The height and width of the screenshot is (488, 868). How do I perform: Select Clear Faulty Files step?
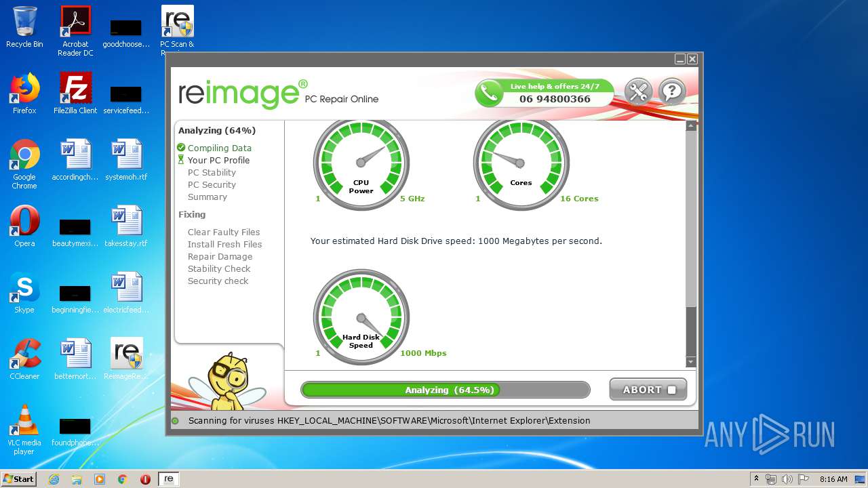tap(224, 232)
